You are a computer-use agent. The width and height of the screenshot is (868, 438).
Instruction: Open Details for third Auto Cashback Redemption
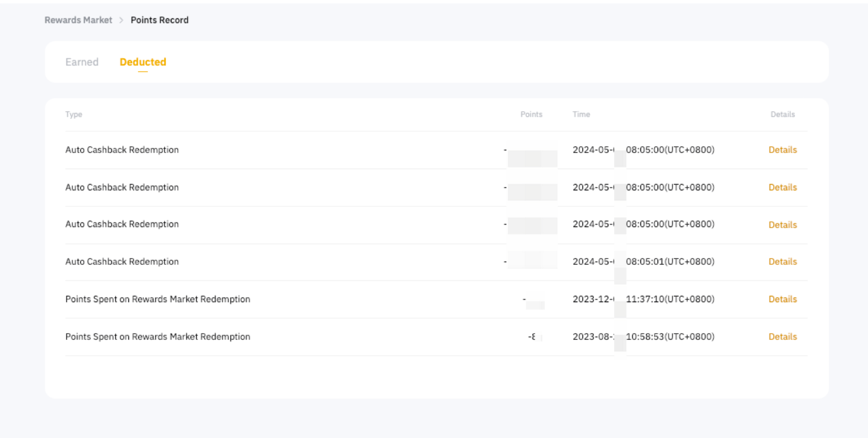click(782, 225)
